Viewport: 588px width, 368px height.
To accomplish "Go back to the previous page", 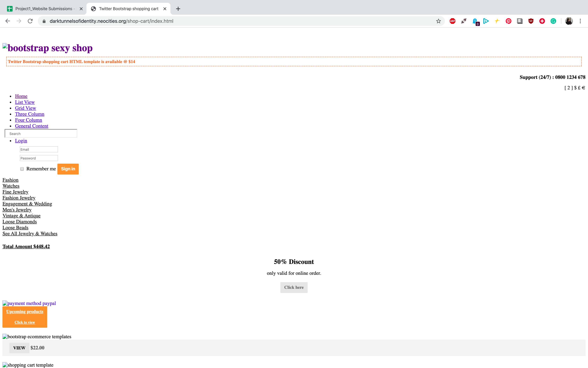I will 8,21.
